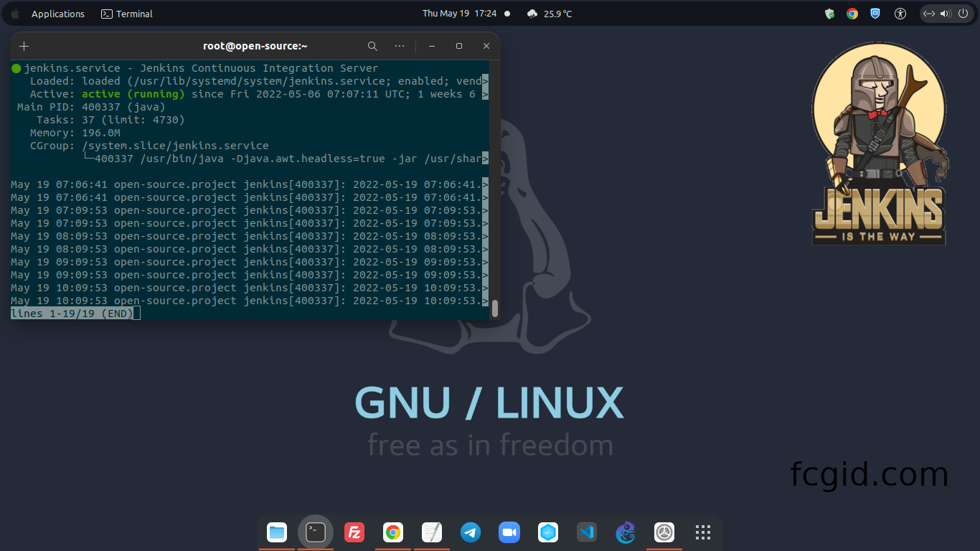The image size is (980, 551).
Task: Click the '400337 /usr/bin/java' process line
Action: pyautogui.click(x=286, y=159)
